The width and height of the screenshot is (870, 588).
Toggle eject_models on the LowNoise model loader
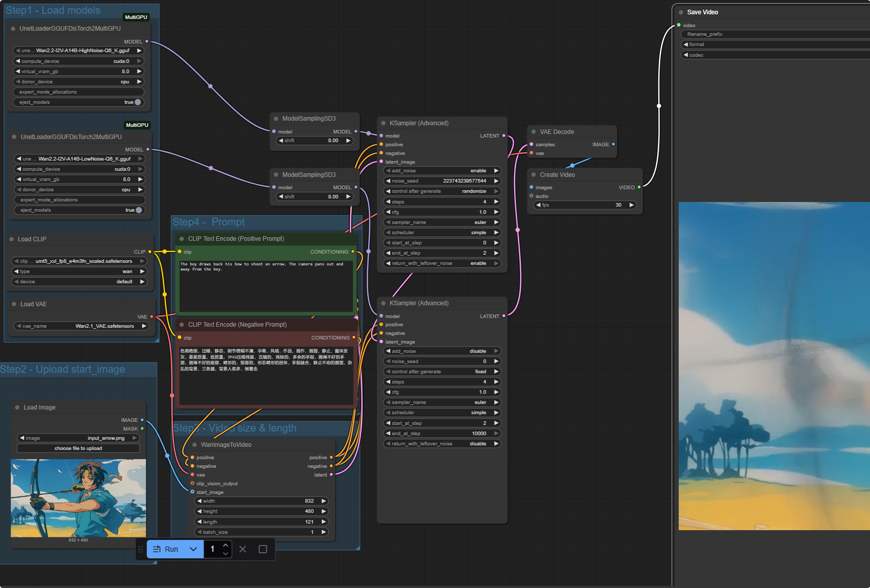[138, 210]
